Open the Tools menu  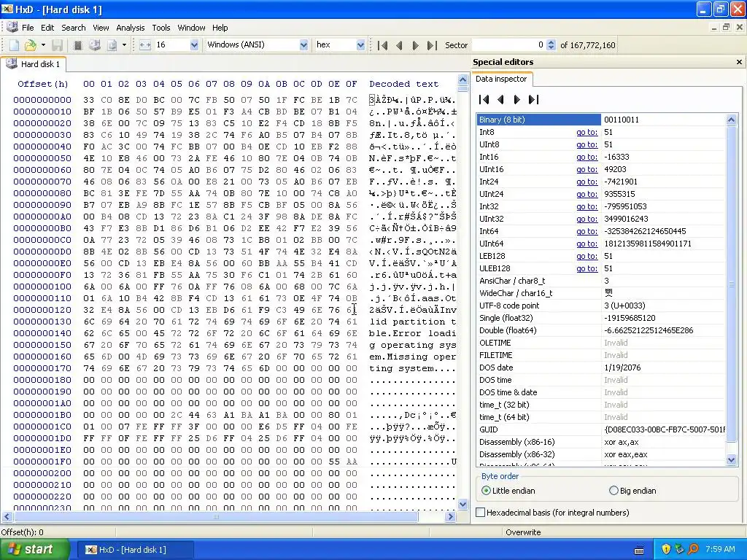tap(161, 28)
